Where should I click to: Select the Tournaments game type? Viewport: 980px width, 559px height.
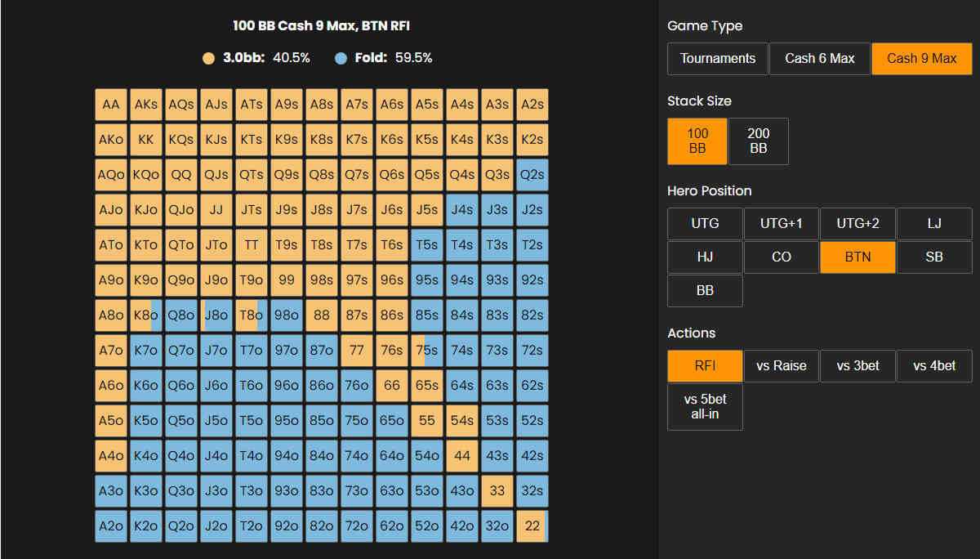(717, 59)
